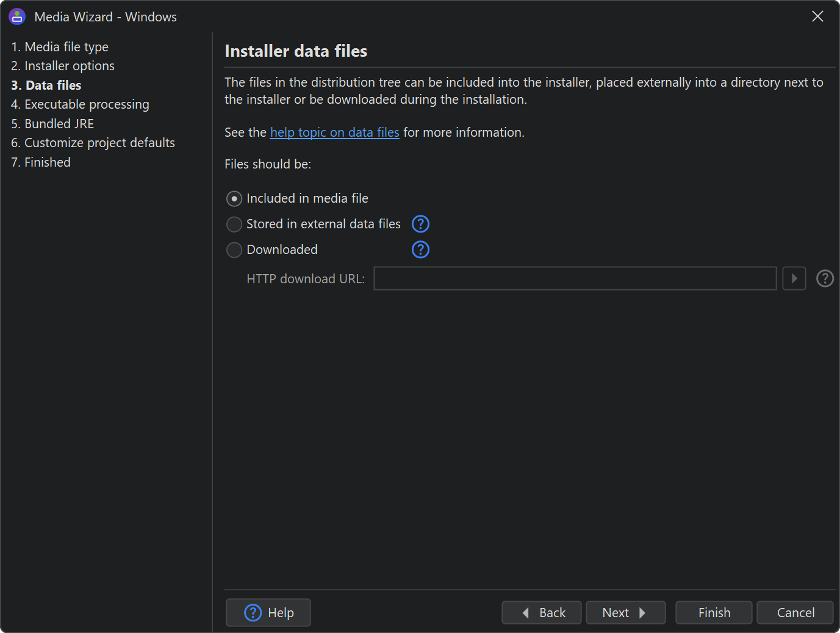This screenshot has width=840, height=633.
Task: Close the Media Wizard dialog
Action: pyautogui.click(x=817, y=16)
